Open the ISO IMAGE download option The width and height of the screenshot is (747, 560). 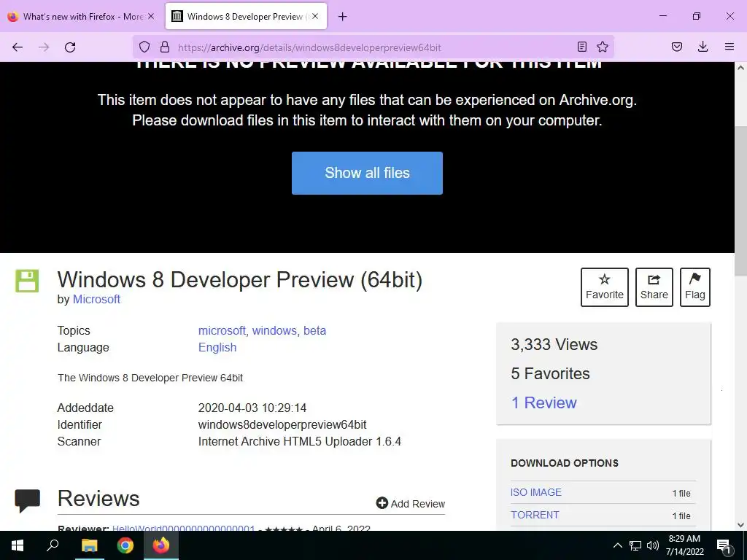[x=536, y=492]
